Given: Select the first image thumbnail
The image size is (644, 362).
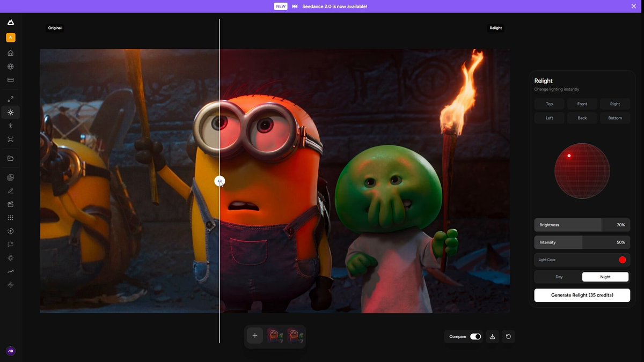Looking at the screenshot, I should 275,336.
